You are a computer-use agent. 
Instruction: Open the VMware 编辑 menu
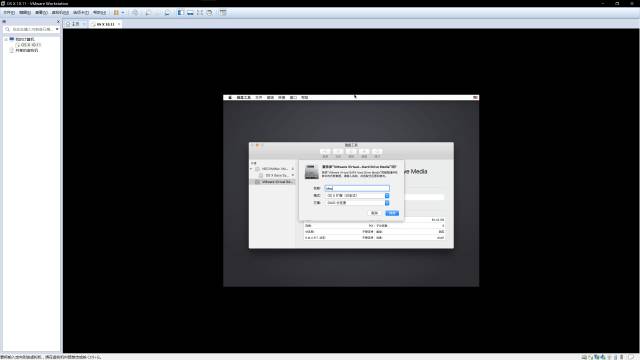click(x=25, y=13)
